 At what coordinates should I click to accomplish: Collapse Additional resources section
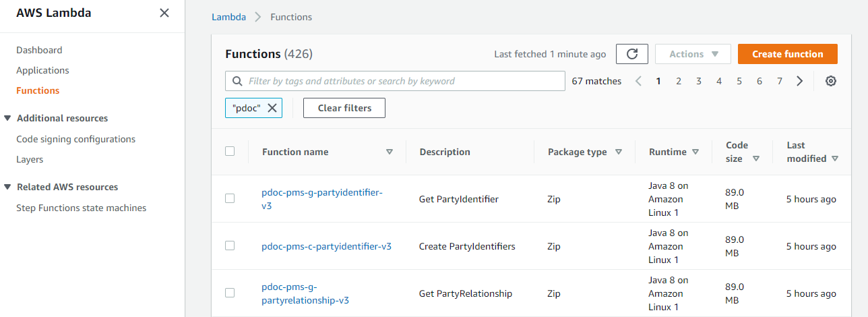coord(8,118)
